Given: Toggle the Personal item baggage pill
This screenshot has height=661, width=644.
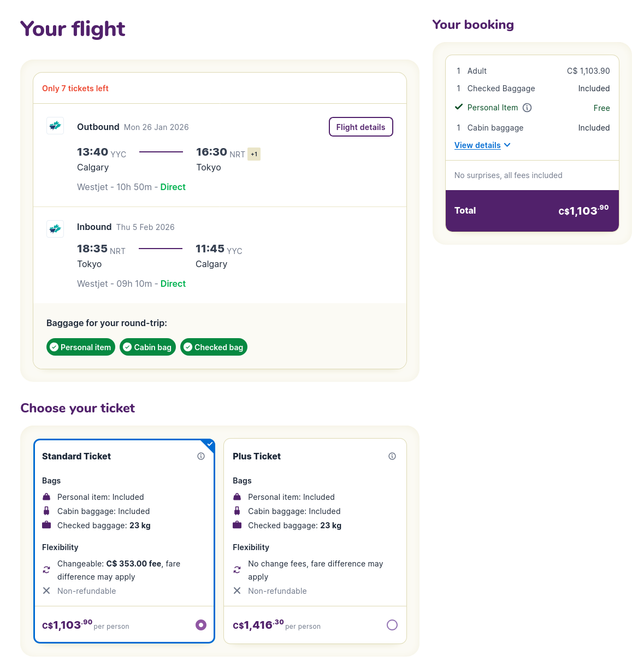Looking at the screenshot, I should click(x=80, y=347).
